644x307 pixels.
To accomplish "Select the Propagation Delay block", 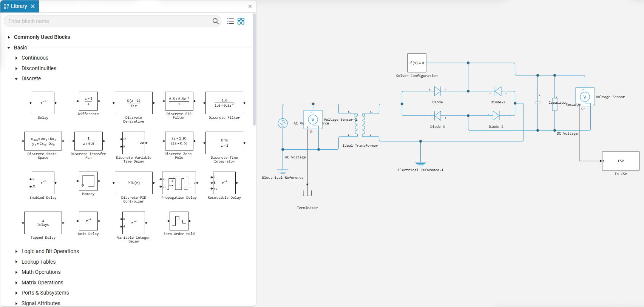I will pyautogui.click(x=179, y=183).
